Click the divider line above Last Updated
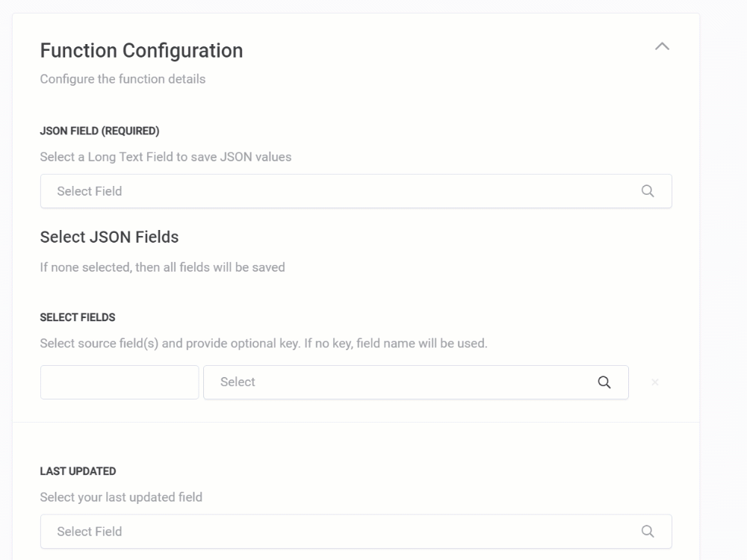This screenshot has height=560, width=747. pyautogui.click(x=356, y=423)
